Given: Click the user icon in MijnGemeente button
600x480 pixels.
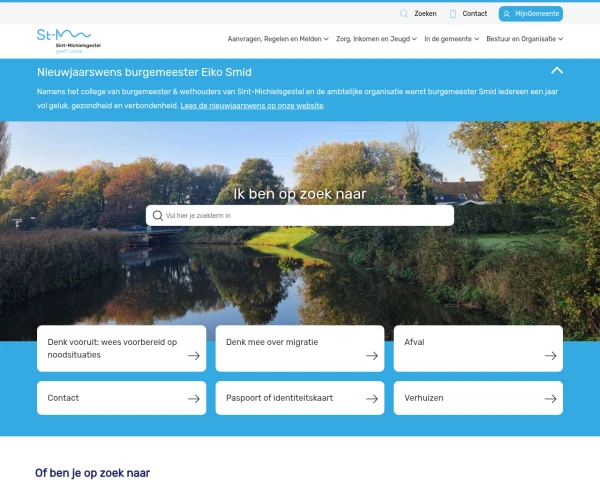Looking at the screenshot, I should pyautogui.click(x=506, y=14).
